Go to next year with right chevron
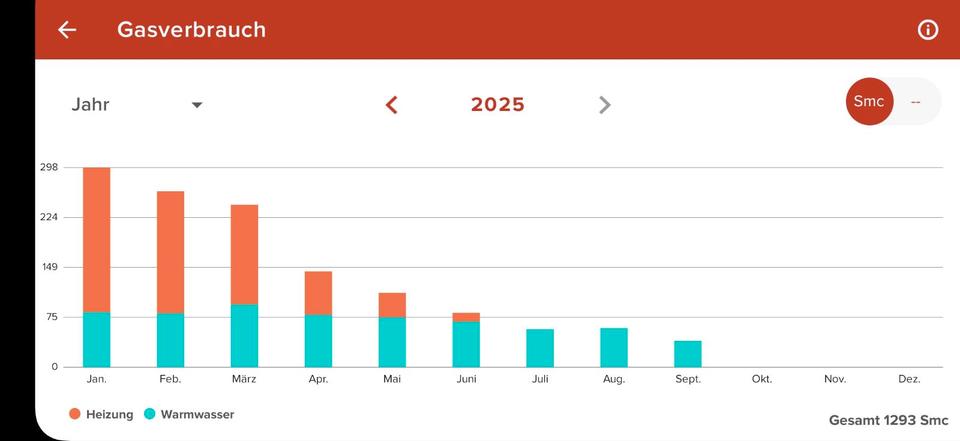The image size is (960, 441). 604,105
